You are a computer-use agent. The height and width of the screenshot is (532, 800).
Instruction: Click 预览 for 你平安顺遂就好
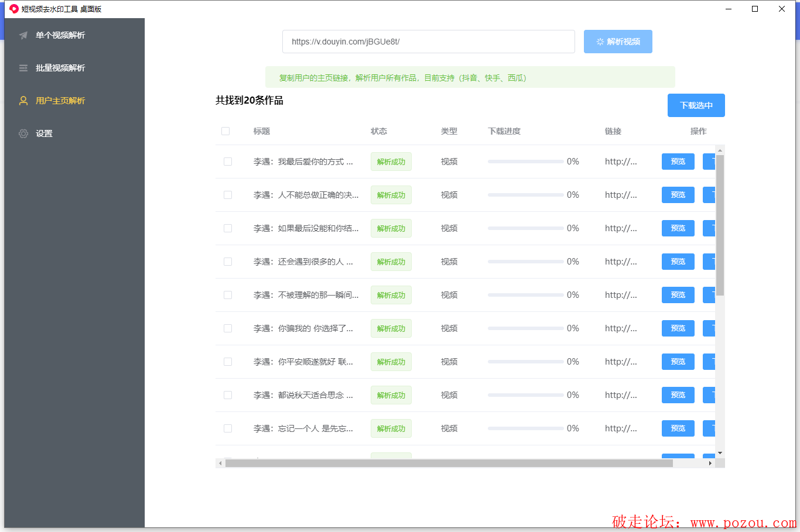tap(678, 362)
